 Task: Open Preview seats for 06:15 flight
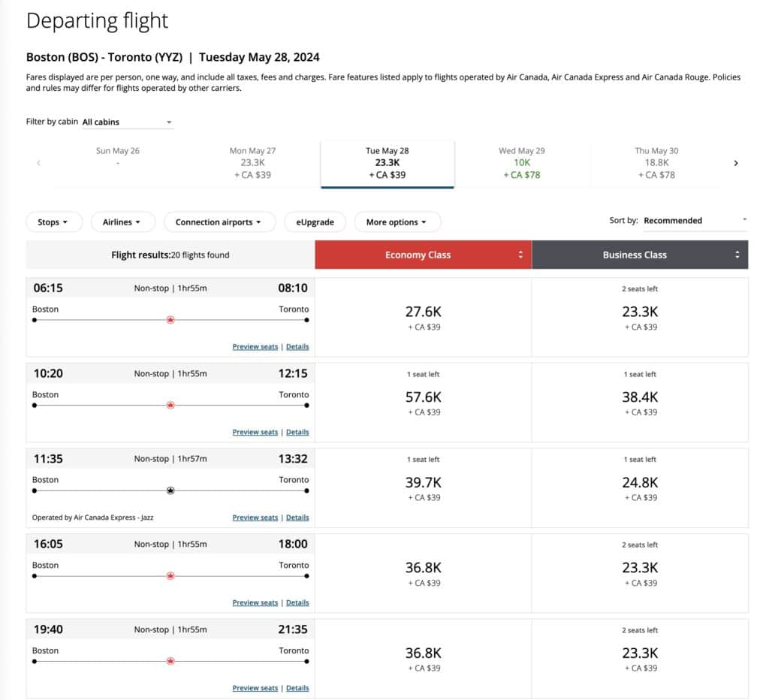pyautogui.click(x=255, y=347)
